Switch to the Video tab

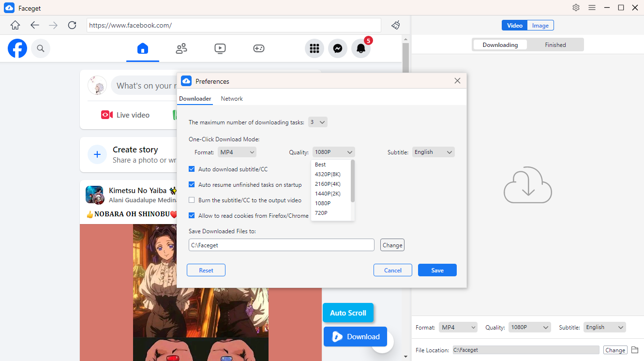[x=514, y=26]
